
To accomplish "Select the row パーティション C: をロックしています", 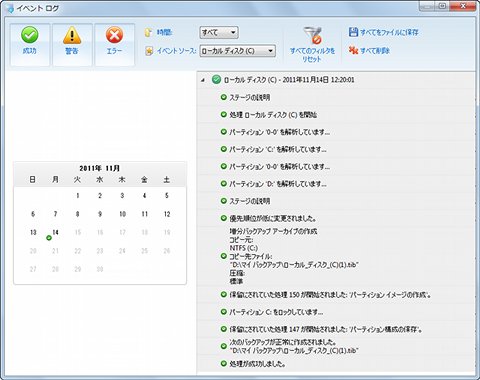I will click(336, 312).
